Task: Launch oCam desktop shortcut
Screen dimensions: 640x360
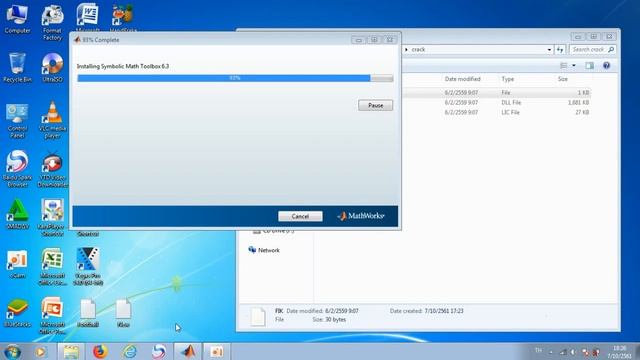Action: (17, 264)
